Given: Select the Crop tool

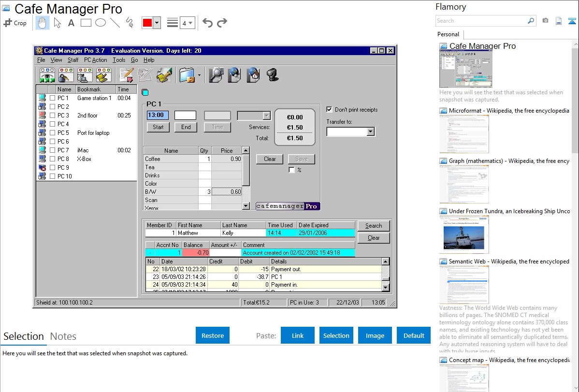Looking at the screenshot, I should (15, 23).
